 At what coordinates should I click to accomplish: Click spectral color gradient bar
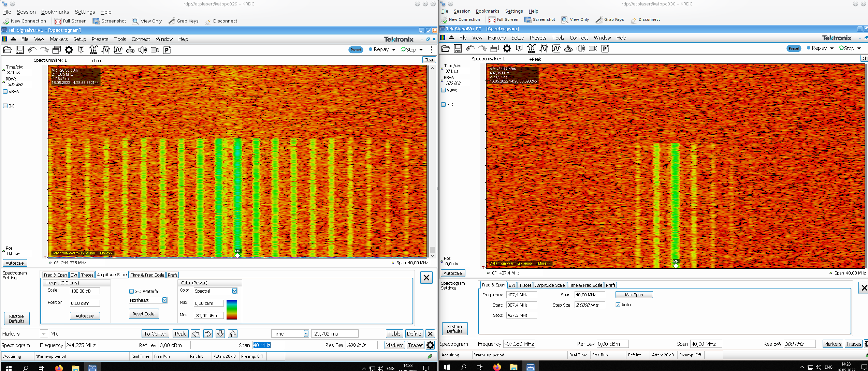232,309
